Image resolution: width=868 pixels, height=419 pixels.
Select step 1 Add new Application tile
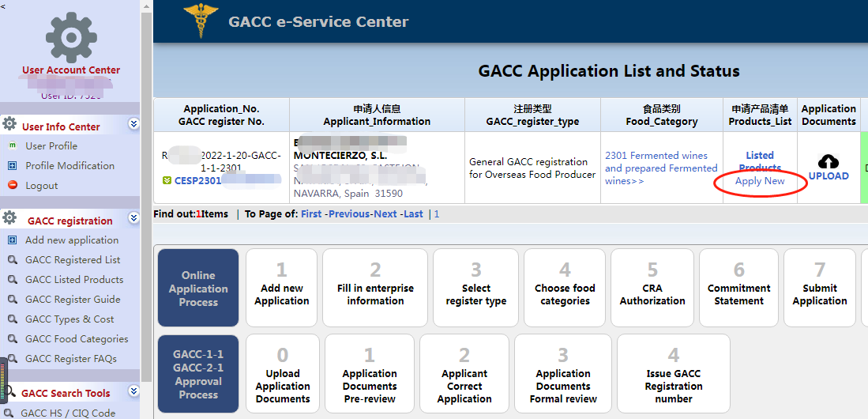point(281,287)
